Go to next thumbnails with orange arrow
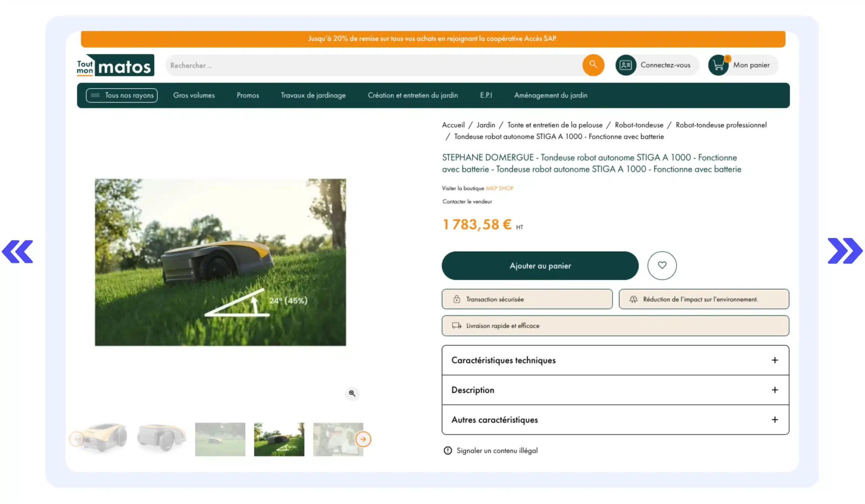865x504 pixels. click(x=363, y=439)
